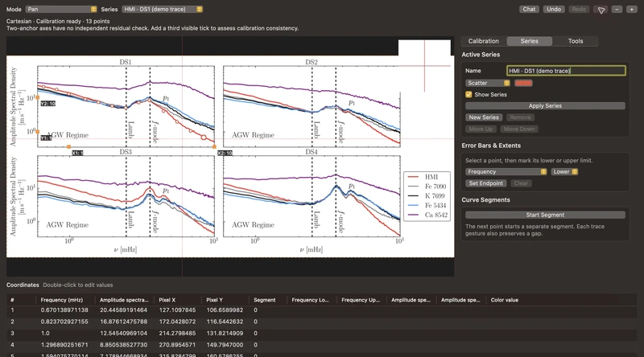
Task: Click the large circled last data point in DS1
Action: pos(204,137)
